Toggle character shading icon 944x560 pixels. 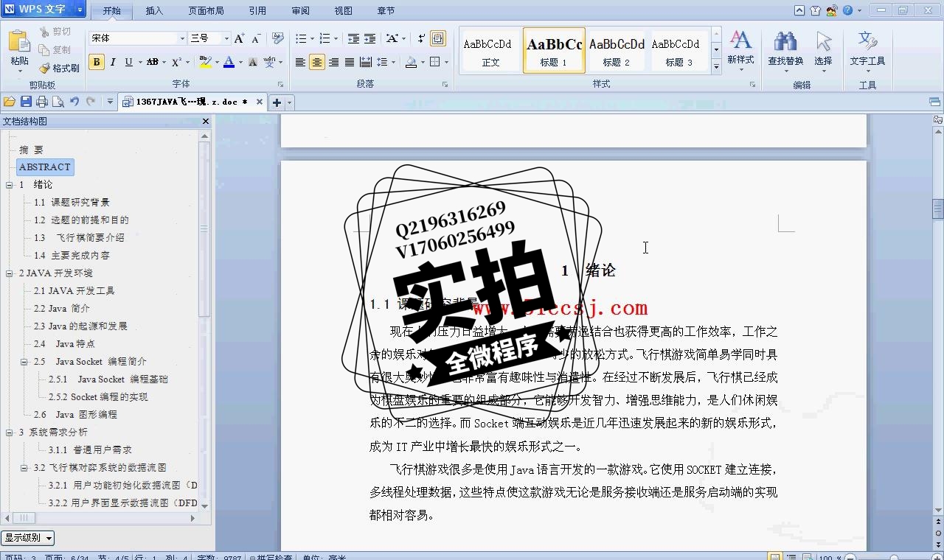253,62
